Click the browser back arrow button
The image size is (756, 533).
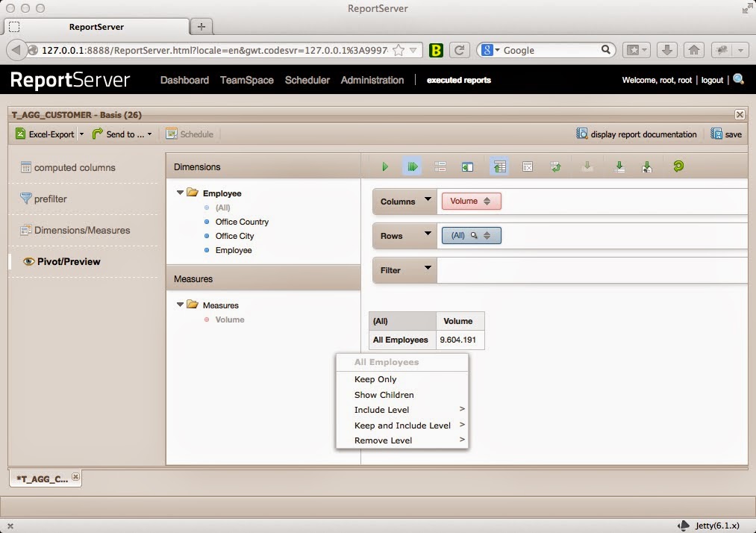16,50
